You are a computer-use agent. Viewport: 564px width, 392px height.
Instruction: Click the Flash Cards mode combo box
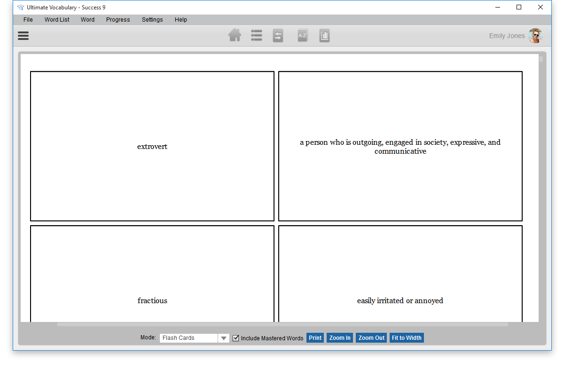point(188,338)
